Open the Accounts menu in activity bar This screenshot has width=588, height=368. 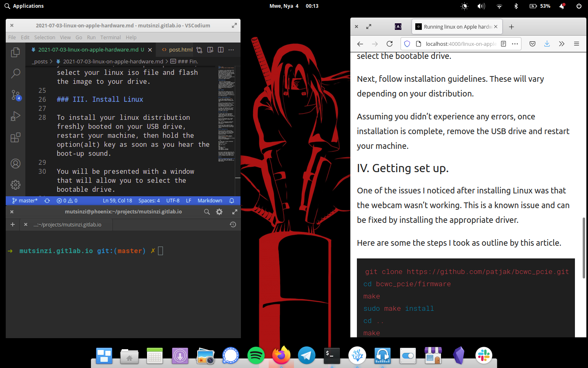16,164
